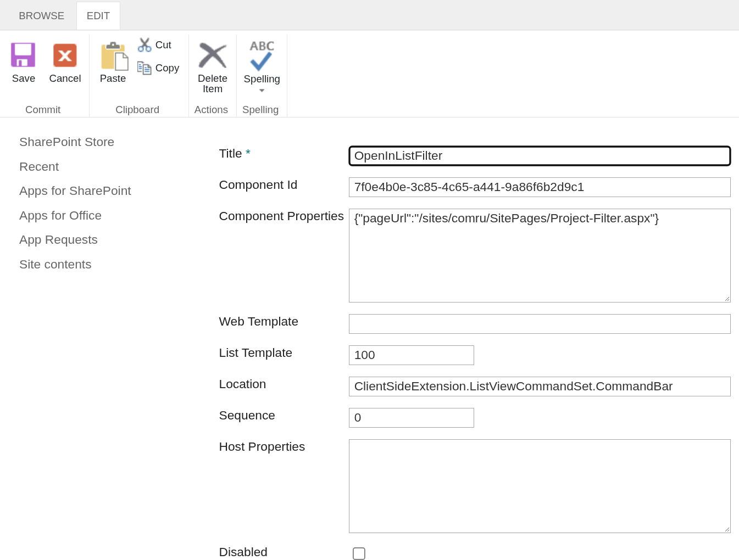Open Site contents link
Screen dimensions: 739x560
click(55, 265)
